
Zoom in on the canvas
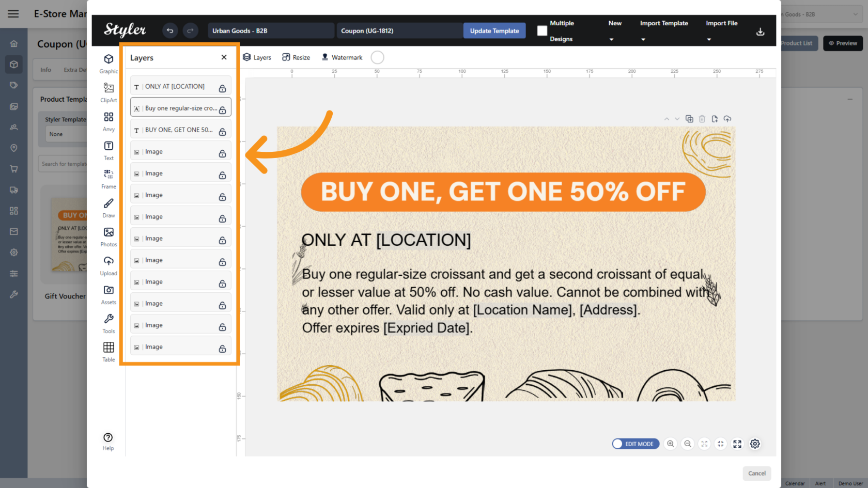[x=671, y=444]
